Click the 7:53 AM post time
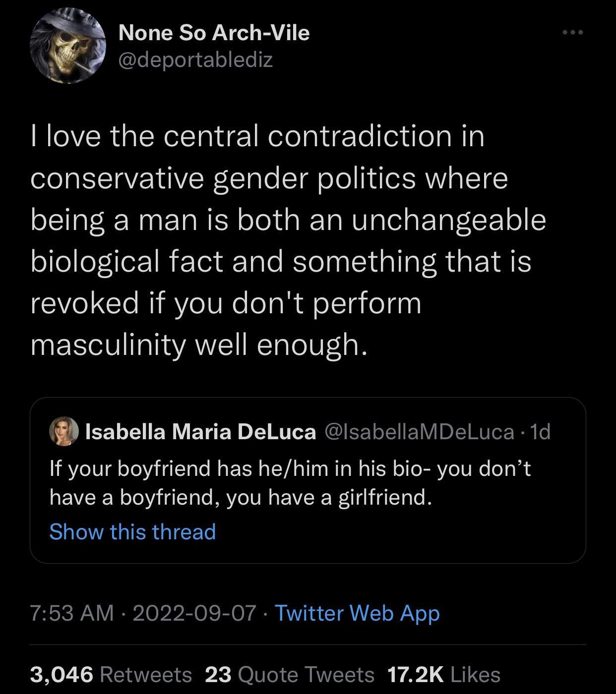 [72, 613]
